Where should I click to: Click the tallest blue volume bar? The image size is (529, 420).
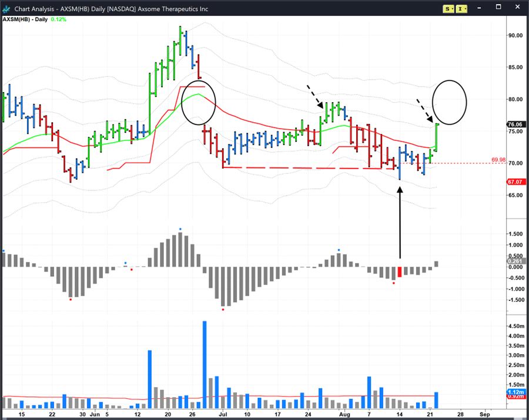click(x=205, y=364)
